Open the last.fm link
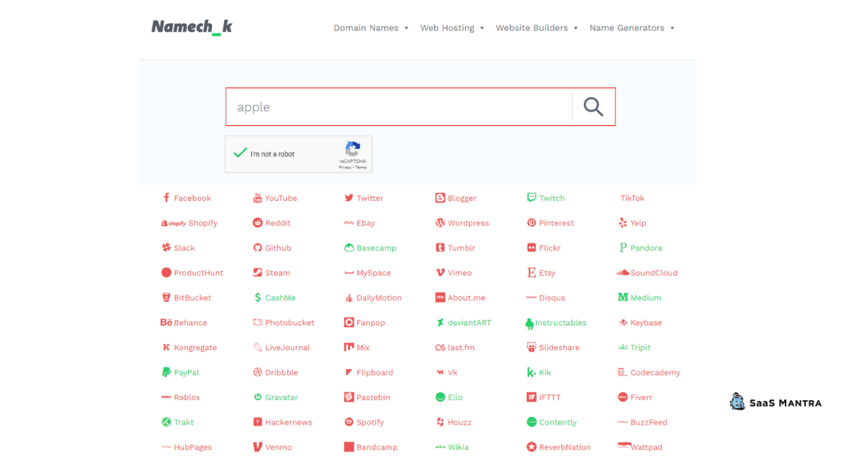This screenshot has width=868, height=456. pos(455,347)
